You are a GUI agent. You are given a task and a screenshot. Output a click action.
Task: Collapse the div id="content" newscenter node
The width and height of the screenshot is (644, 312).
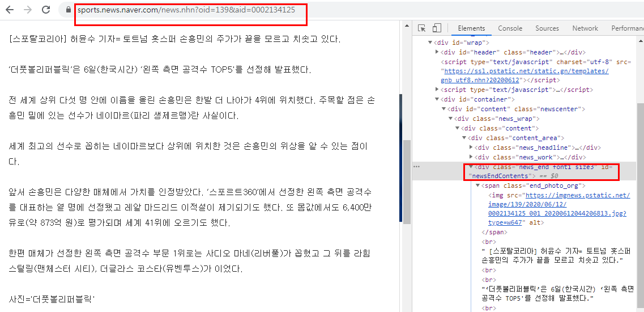[x=443, y=109]
